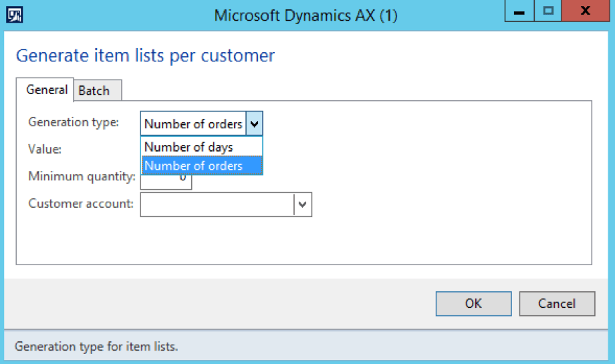The image size is (615, 364).
Task: Select the Generation type combo box text
Action: pyautogui.click(x=193, y=124)
